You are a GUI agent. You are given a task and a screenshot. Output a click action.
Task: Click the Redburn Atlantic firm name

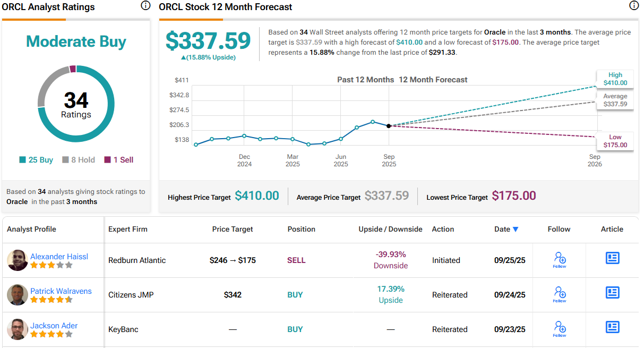click(137, 260)
